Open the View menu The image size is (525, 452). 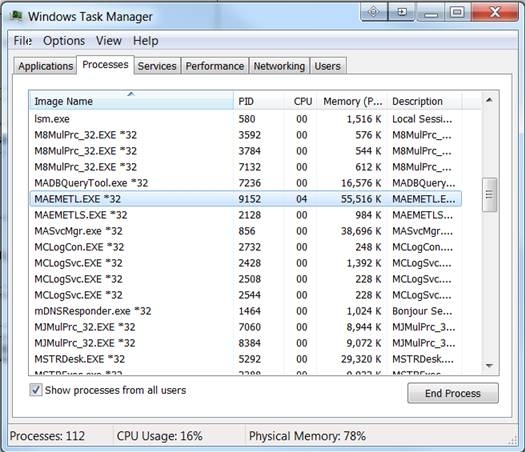pyautogui.click(x=108, y=41)
